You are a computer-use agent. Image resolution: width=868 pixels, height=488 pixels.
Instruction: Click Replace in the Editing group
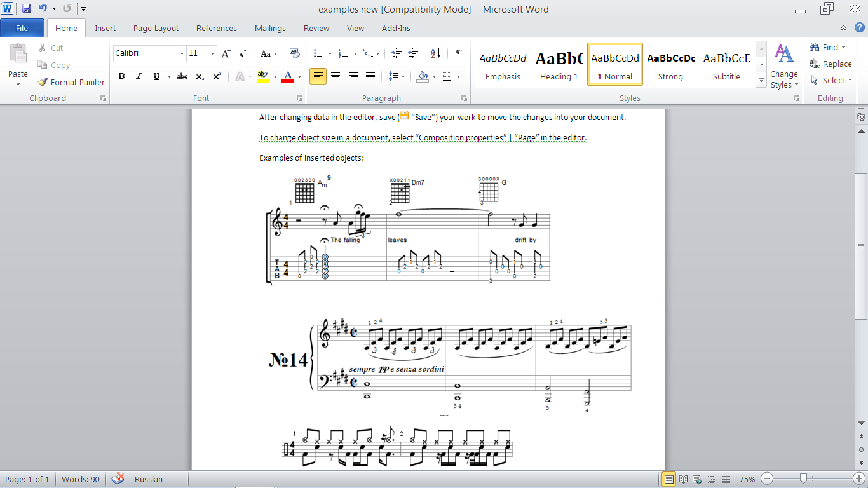(x=831, y=64)
